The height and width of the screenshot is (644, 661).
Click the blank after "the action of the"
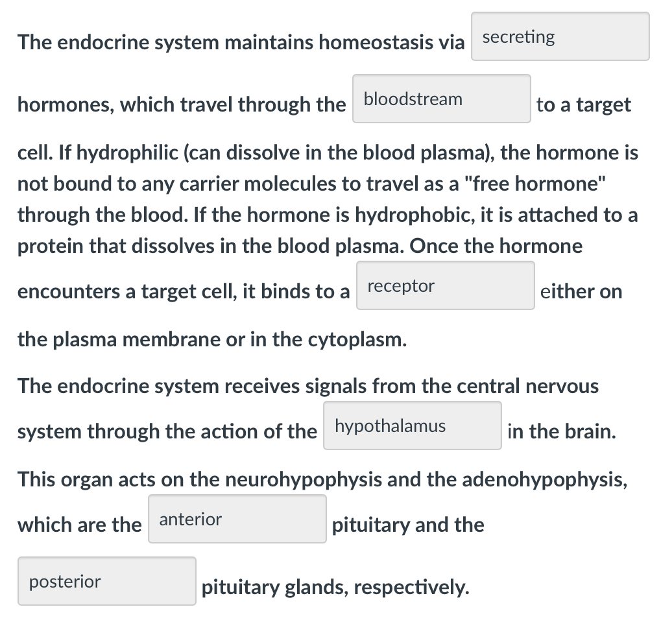[412, 425]
